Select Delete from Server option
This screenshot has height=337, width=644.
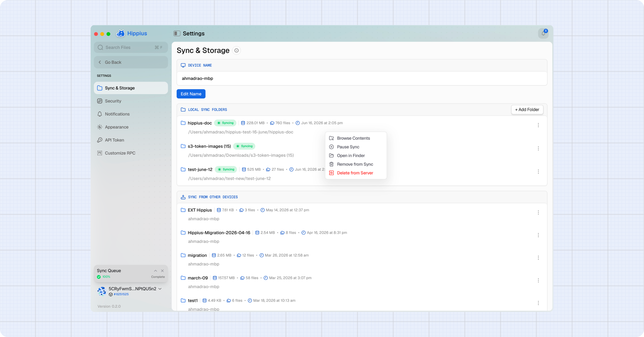tap(356, 173)
